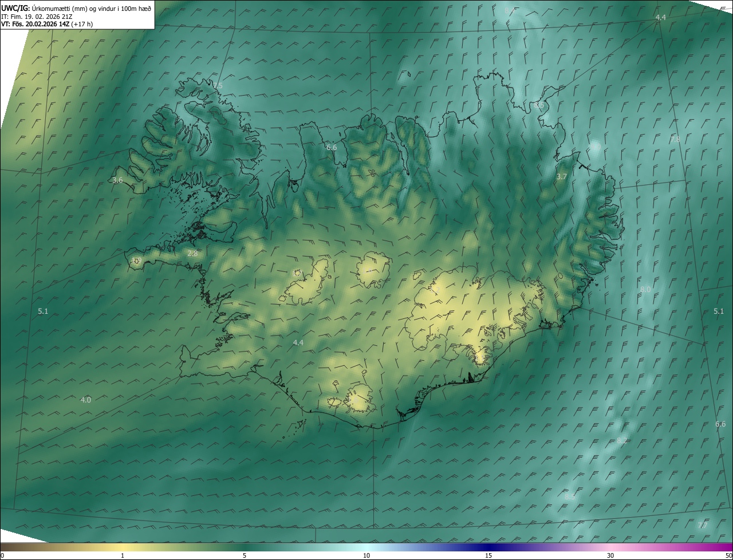
Task: Click the color scale tick labeled 10
Action: coord(366,555)
